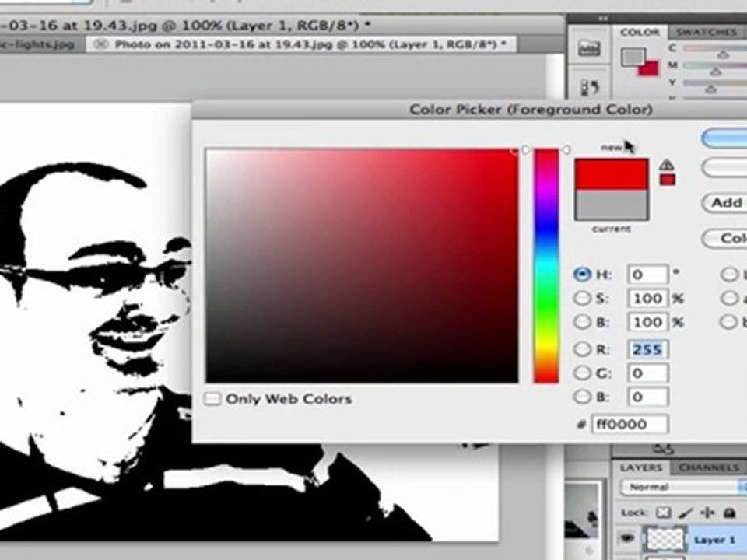
Task: Click the blue OK button in Color Picker
Action: [724, 138]
